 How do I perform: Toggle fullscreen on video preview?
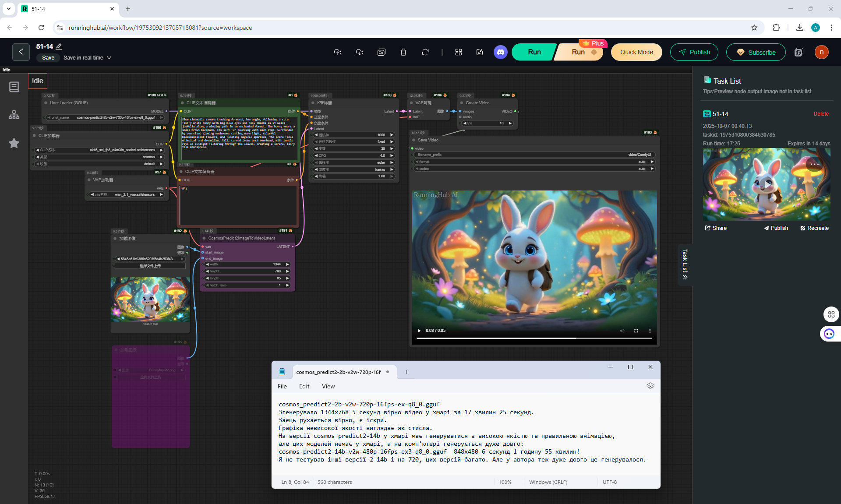coord(636,331)
